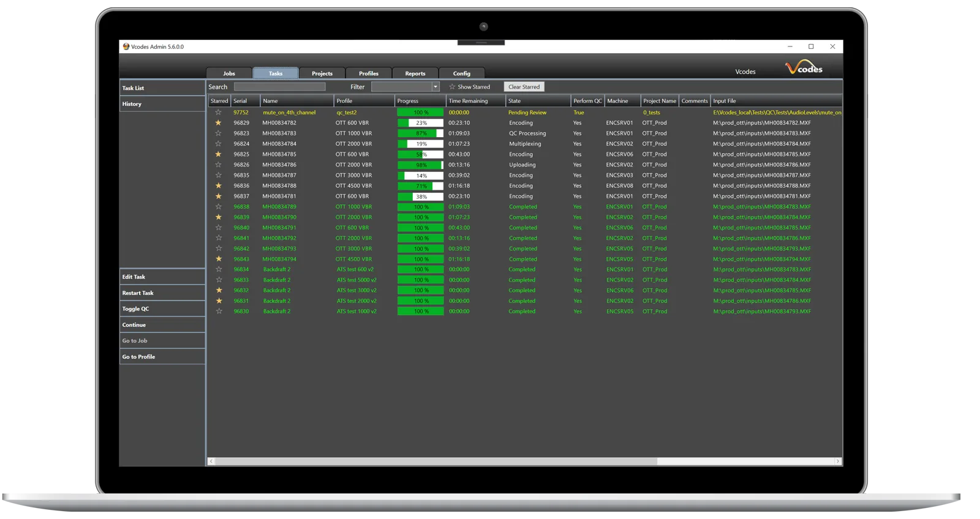Open the Projects tab
980x519 pixels.
click(322, 73)
